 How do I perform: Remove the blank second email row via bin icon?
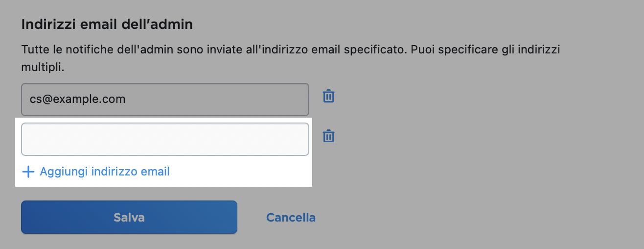pos(329,136)
